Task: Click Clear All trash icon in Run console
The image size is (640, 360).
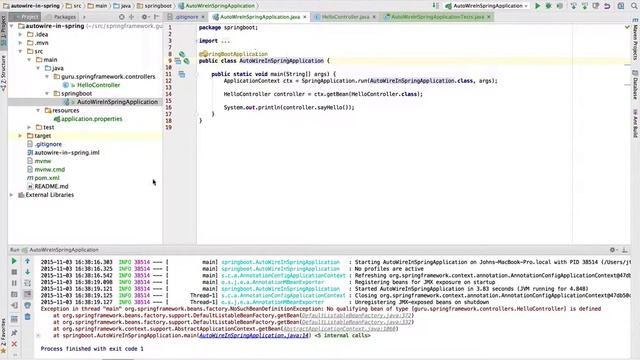Action: click(x=27, y=317)
